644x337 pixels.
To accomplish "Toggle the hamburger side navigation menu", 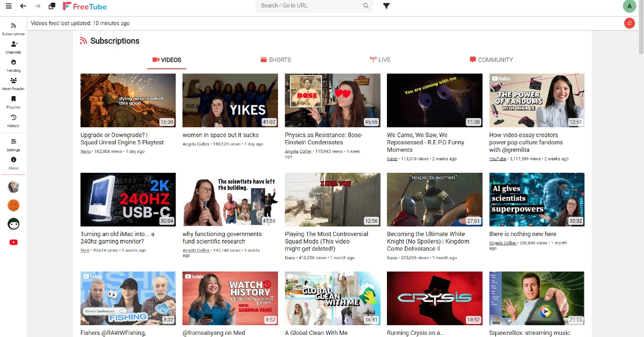I will pyautogui.click(x=9, y=6).
